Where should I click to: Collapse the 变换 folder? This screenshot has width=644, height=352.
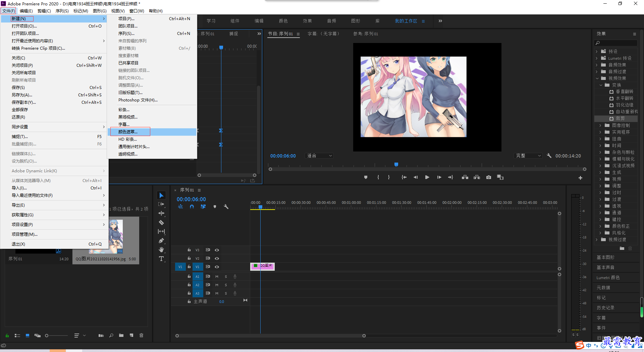[601, 85]
